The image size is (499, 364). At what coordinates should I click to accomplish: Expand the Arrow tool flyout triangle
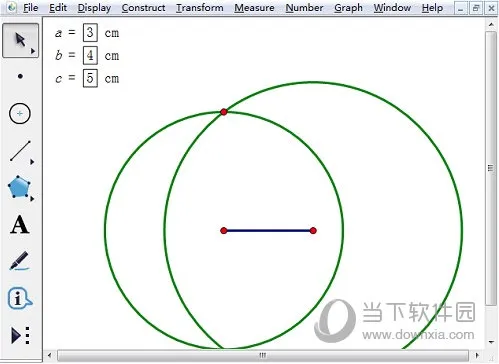pyautogui.click(x=33, y=51)
